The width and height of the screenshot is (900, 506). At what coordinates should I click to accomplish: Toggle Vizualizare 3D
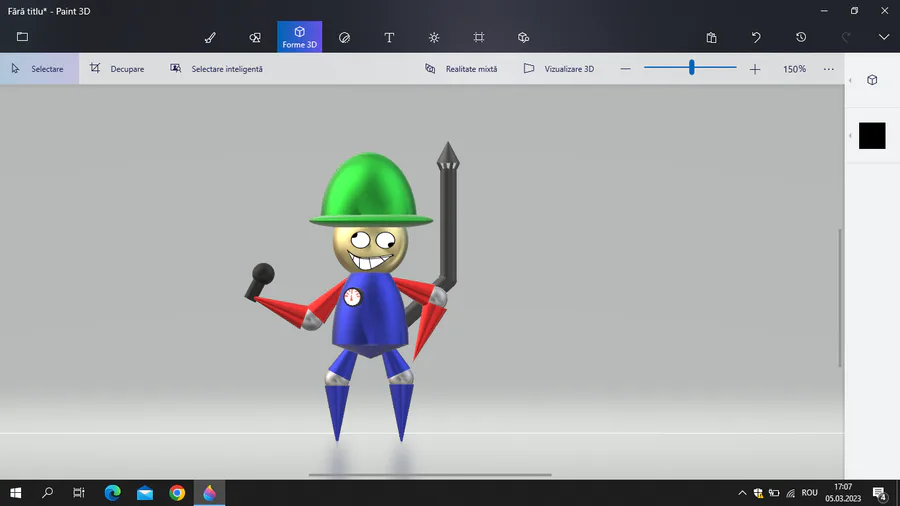pos(559,69)
